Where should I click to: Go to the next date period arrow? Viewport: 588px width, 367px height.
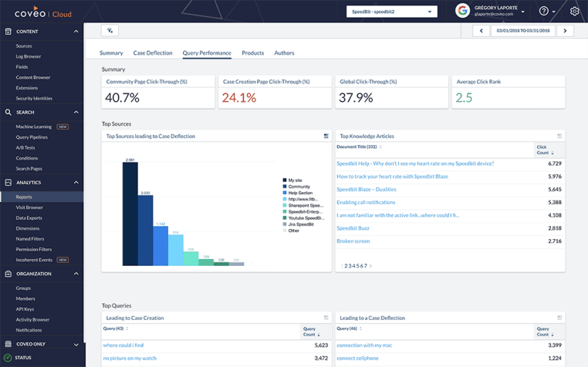tap(565, 31)
